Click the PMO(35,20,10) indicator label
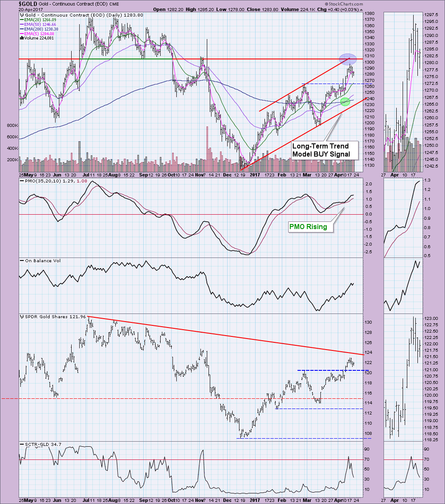 pos(53,181)
